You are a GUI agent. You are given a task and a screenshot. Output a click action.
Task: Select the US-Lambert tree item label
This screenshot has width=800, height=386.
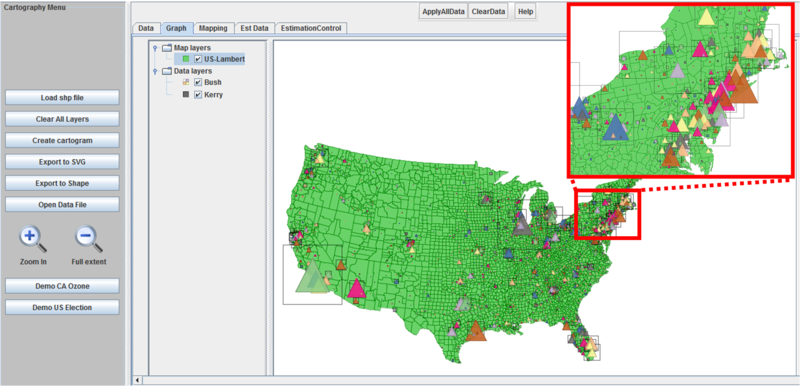[x=224, y=59]
